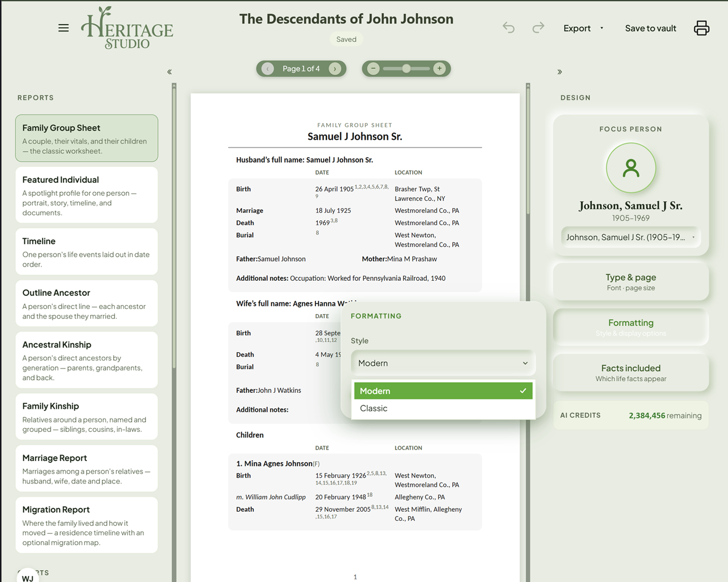This screenshot has height=582, width=728.
Task: Click the Heritage Studio logo
Action: coord(127,28)
